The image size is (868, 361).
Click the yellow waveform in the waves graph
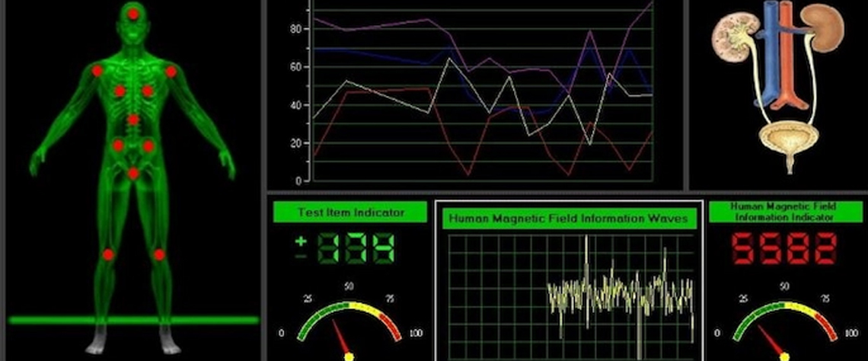pos(621,293)
